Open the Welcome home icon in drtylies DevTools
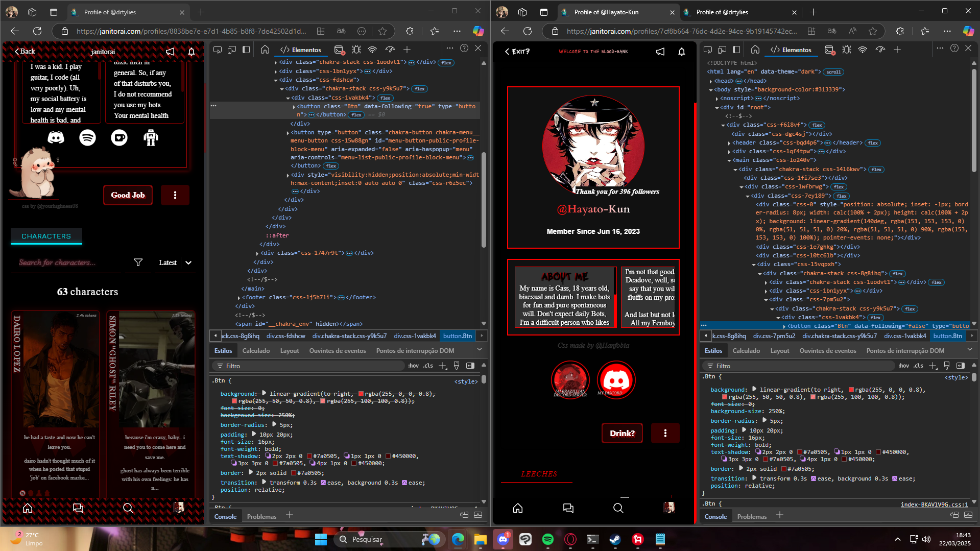This screenshot has height=551, width=980. pyautogui.click(x=265, y=50)
